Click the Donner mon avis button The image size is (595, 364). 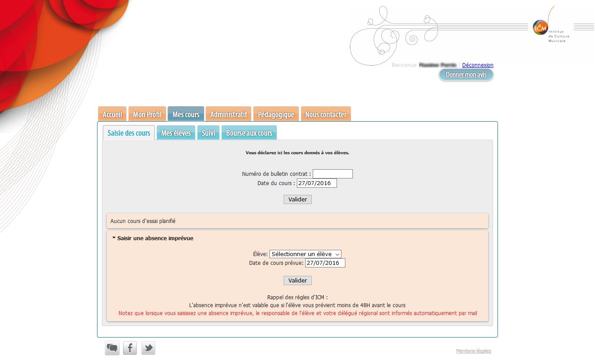click(x=466, y=74)
